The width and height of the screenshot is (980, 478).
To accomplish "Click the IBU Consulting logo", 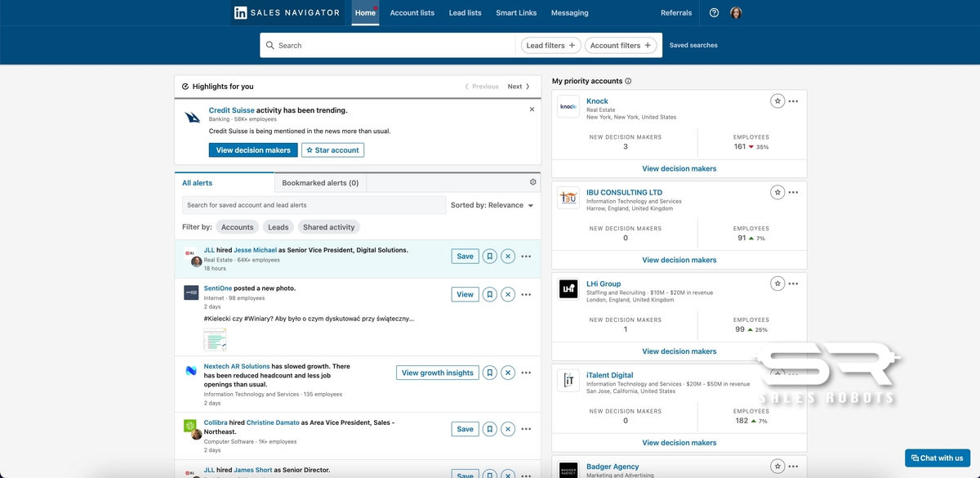I will click(568, 198).
